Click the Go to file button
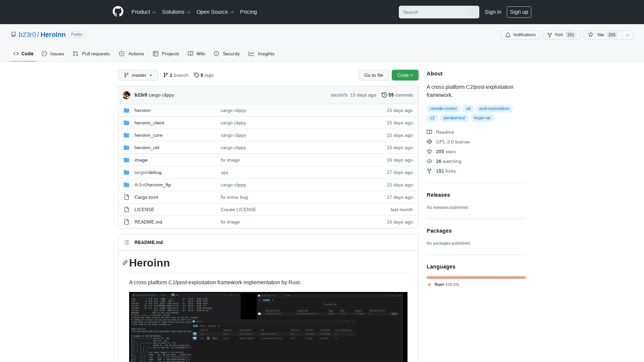644x362 pixels. pos(374,75)
